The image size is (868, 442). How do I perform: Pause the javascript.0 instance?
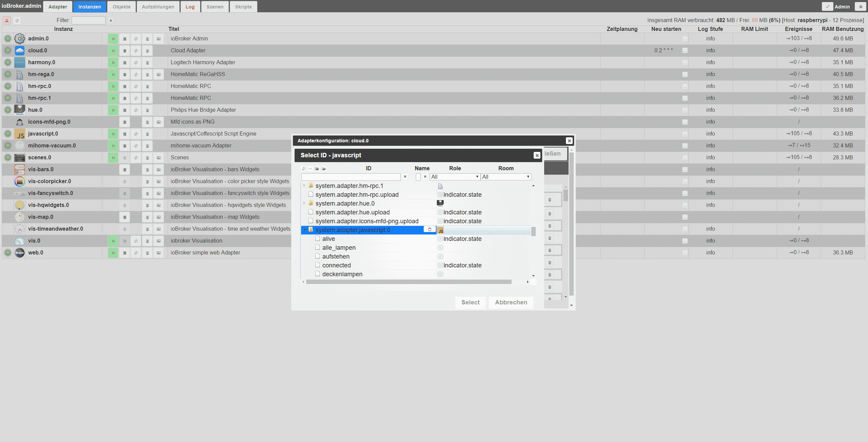point(113,134)
